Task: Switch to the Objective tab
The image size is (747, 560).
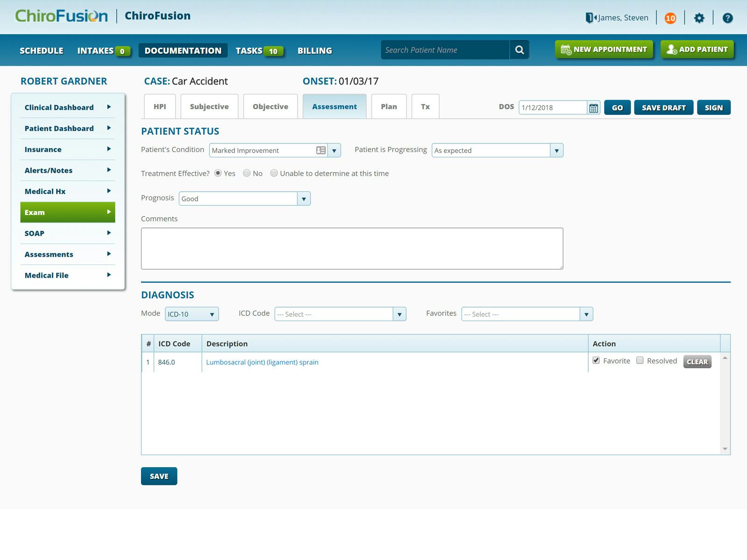Action: (x=270, y=106)
